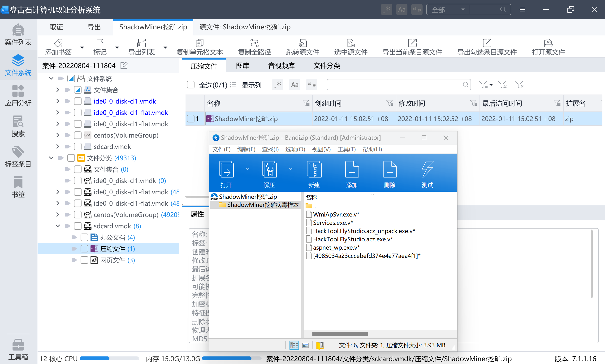Check the ide0_0_disk-cl1.vmdk tree checkbox
Viewport: 605px width, 364px height.
point(78,101)
